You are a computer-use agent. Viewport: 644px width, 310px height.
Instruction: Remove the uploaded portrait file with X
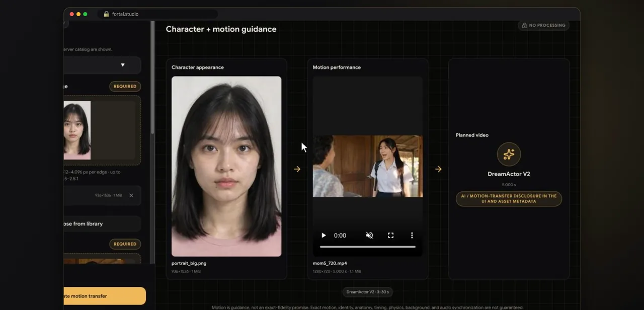pyautogui.click(x=131, y=195)
